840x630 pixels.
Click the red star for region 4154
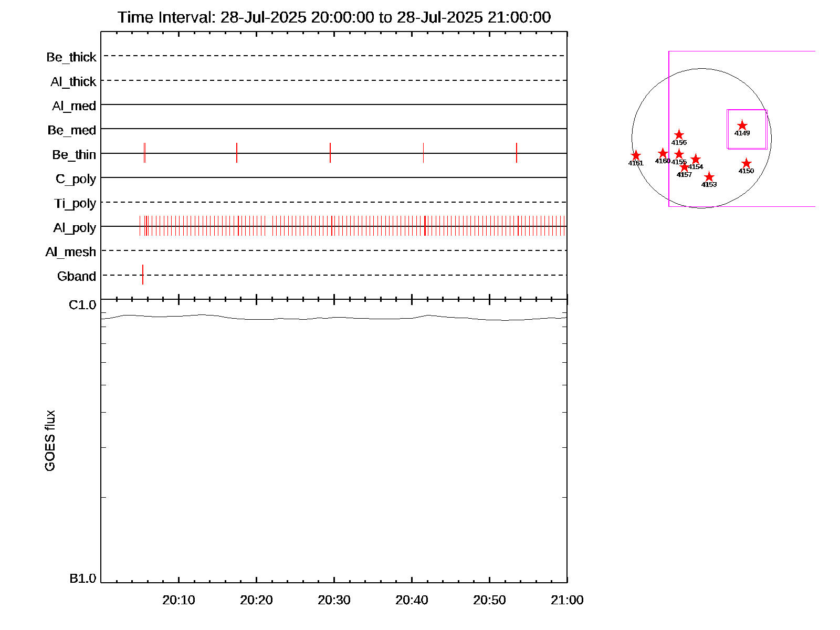click(695, 159)
